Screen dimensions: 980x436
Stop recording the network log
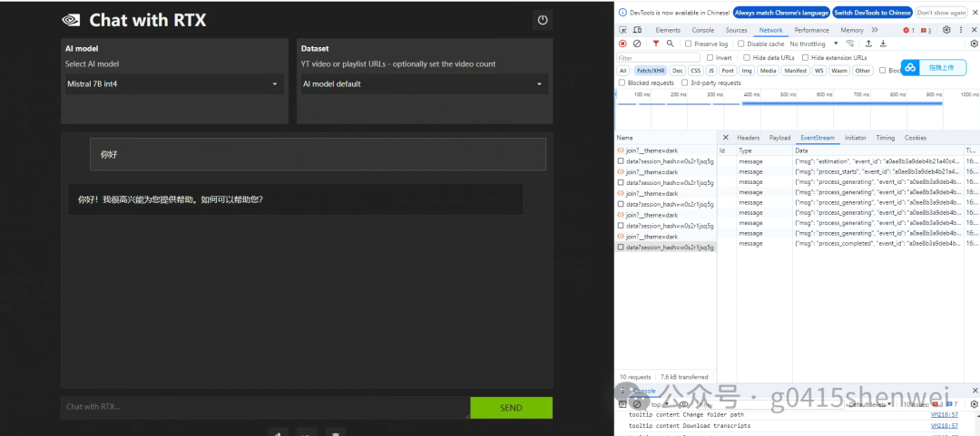point(622,44)
